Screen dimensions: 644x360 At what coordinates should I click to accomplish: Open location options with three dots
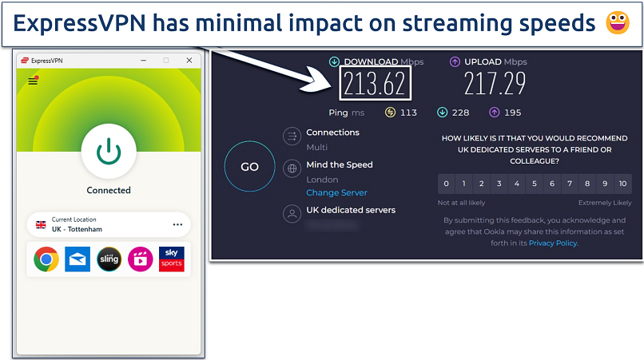[x=177, y=224]
